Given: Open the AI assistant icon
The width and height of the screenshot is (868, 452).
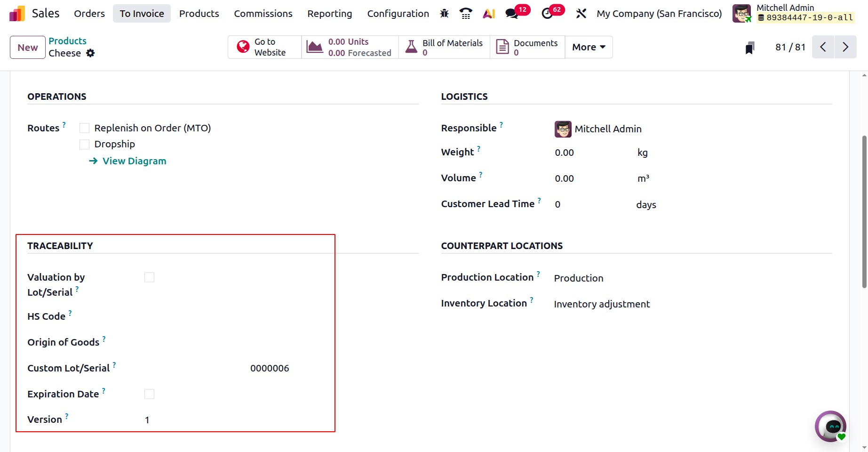Looking at the screenshot, I should click(x=489, y=14).
